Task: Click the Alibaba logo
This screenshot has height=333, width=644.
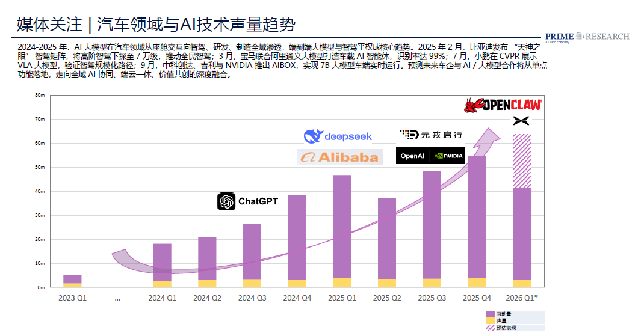Action: pyautogui.click(x=340, y=157)
